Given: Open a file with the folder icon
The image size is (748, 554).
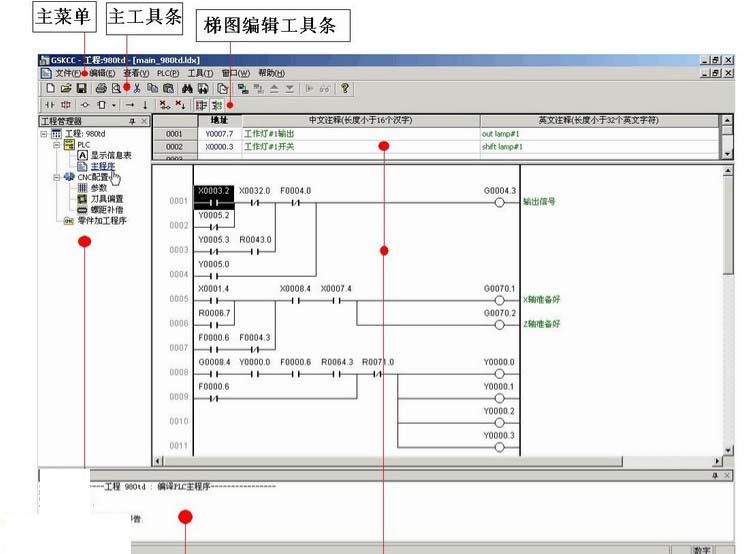Looking at the screenshot, I should coord(66,88).
